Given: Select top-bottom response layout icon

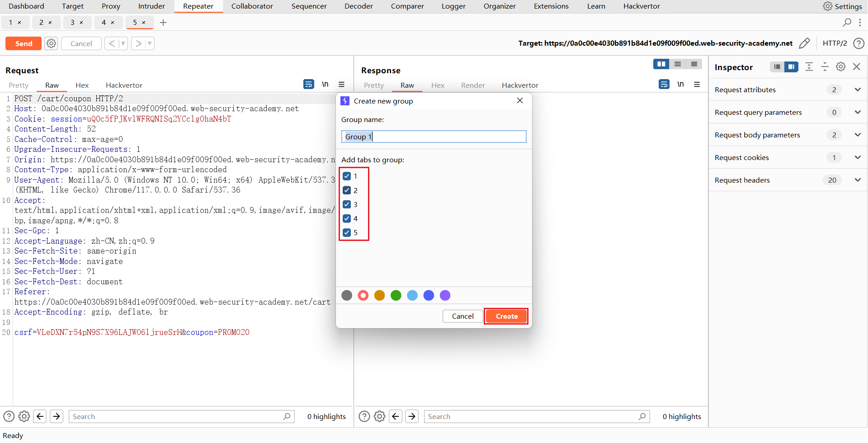Looking at the screenshot, I should [678, 64].
